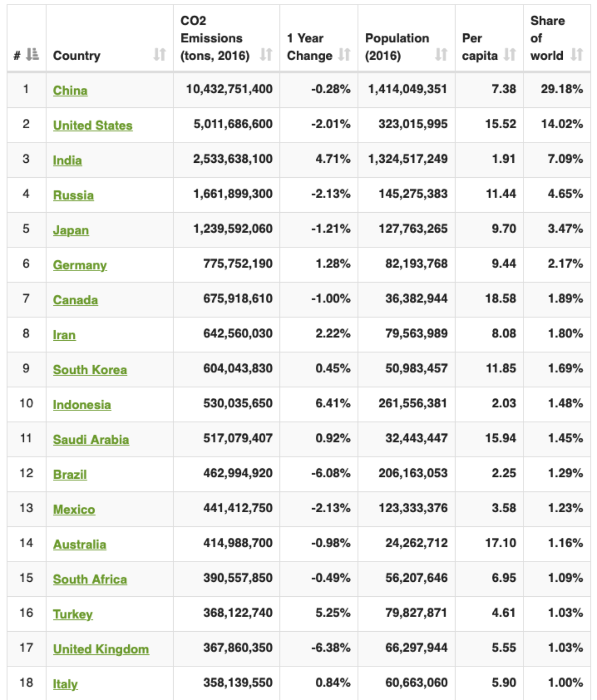Click the Italy link
597x700 pixels.
tap(65, 684)
